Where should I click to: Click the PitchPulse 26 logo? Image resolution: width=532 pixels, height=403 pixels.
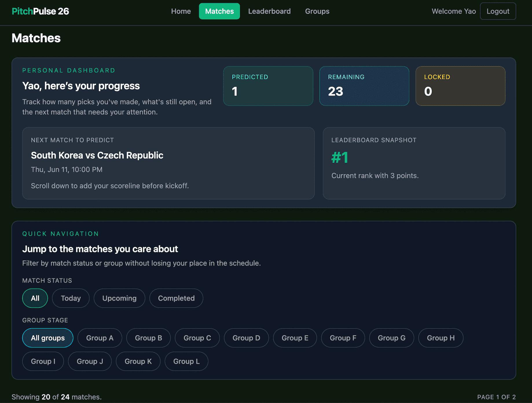click(40, 11)
